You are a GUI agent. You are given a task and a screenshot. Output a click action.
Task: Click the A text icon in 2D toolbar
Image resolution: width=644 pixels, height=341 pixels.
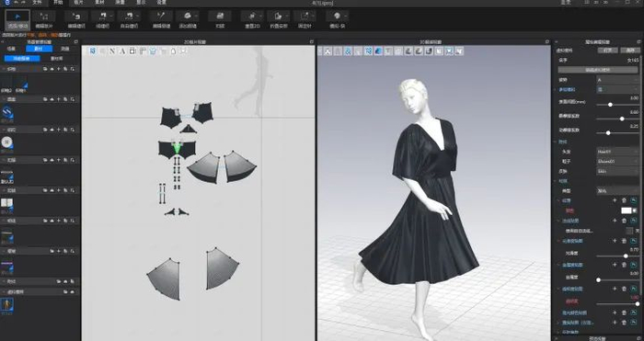[122, 51]
